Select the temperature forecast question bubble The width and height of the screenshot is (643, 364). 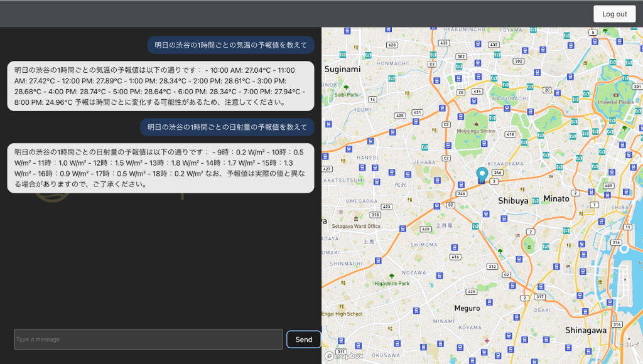(231, 45)
